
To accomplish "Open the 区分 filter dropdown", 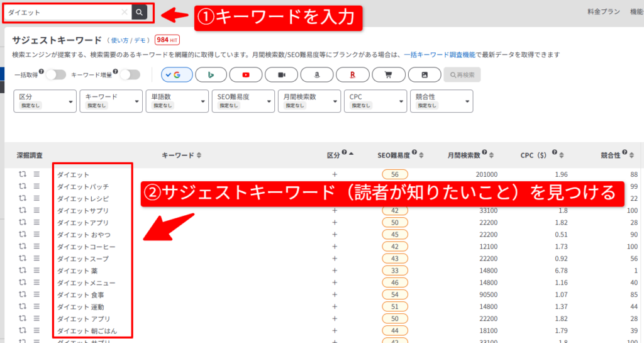I will (x=45, y=101).
